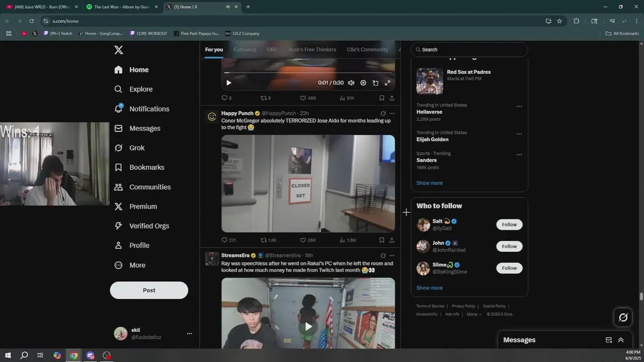Show more Who to follow suggestions
The image size is (644, 362).
[x=430, y=288]
